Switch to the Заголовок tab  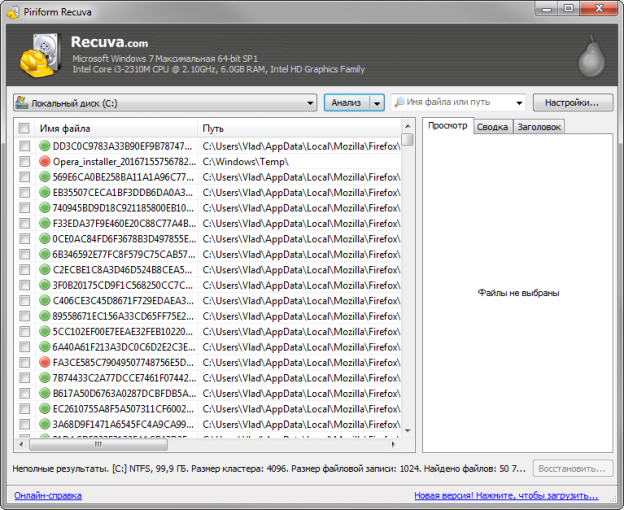[538, 127]
